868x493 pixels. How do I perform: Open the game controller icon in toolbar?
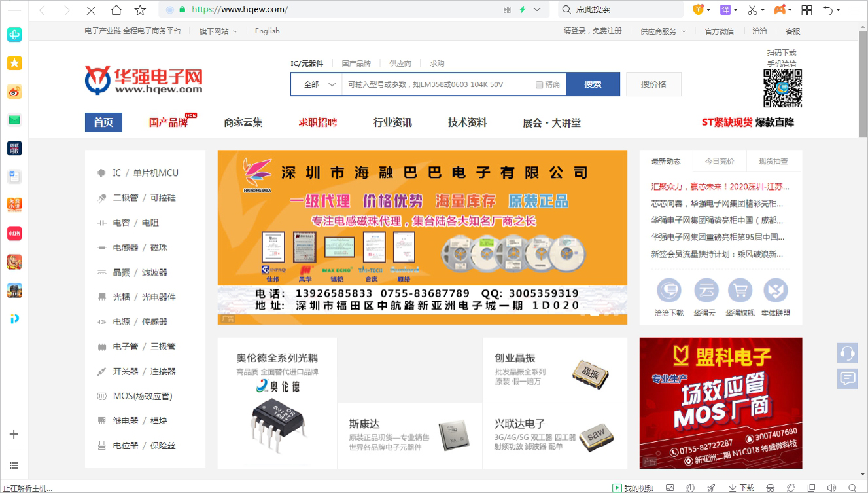[780, 10]
